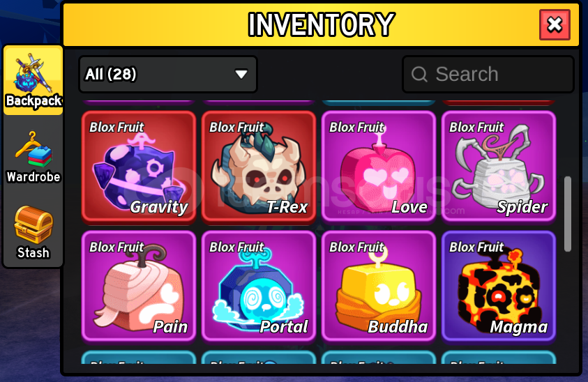Click the white dropdown arrow triangle
Viewport: 588px width, 382px height.
[x=241, y=74]
